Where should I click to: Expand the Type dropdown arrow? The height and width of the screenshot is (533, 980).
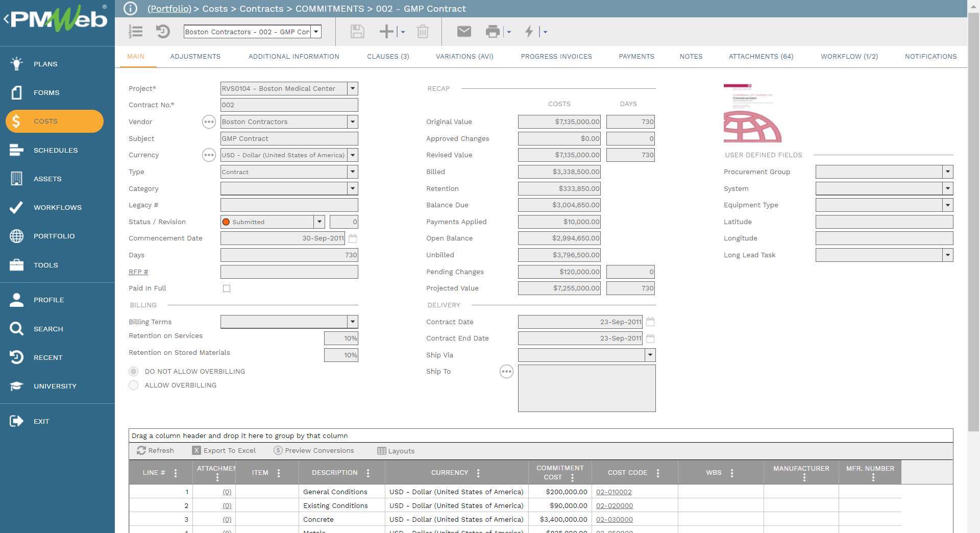353,172
